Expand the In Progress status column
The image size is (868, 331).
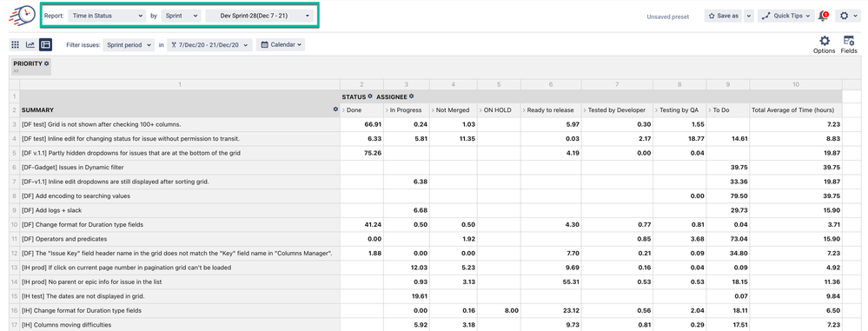point(387,110)
